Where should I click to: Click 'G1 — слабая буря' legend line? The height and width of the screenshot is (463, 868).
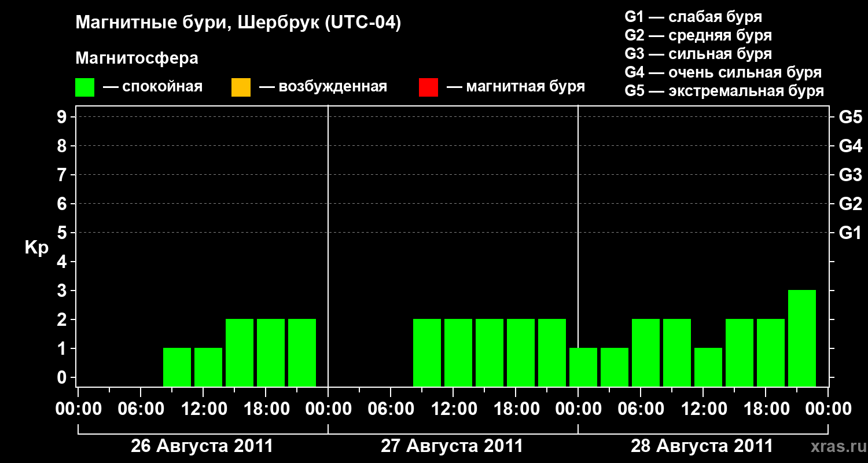[x=693, y=17]
